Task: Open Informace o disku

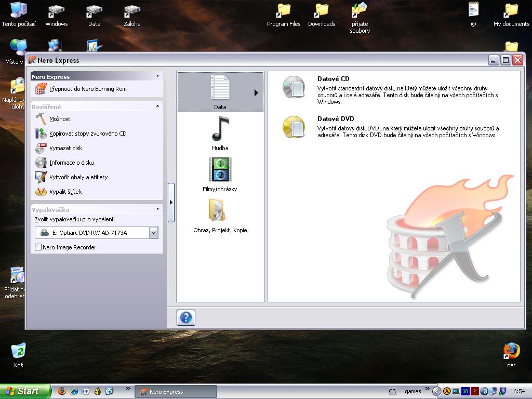Action: tap(65, 163)
